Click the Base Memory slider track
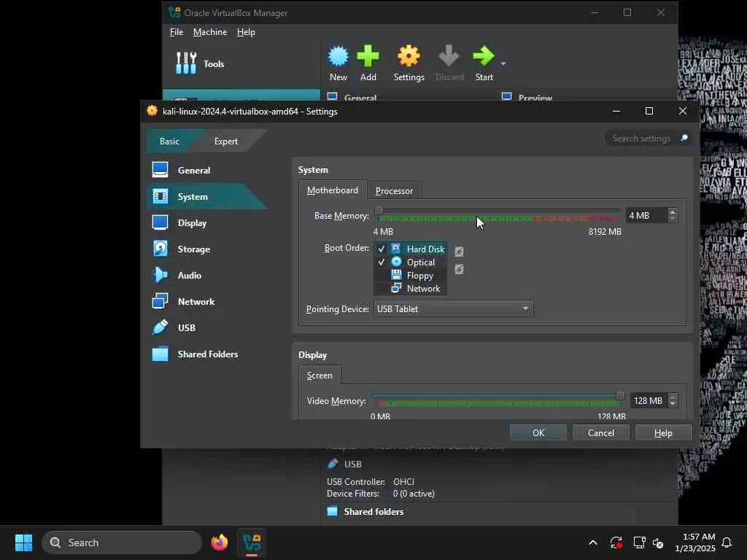Image resolution: width=747 pixels, height=560 pixels. (x=498, y=211)
